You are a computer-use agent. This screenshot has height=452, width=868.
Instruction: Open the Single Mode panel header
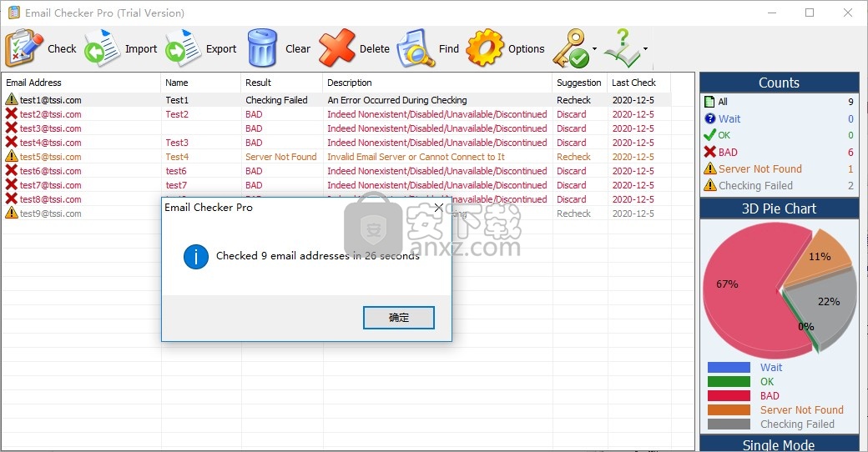click(x=779, y=444)
